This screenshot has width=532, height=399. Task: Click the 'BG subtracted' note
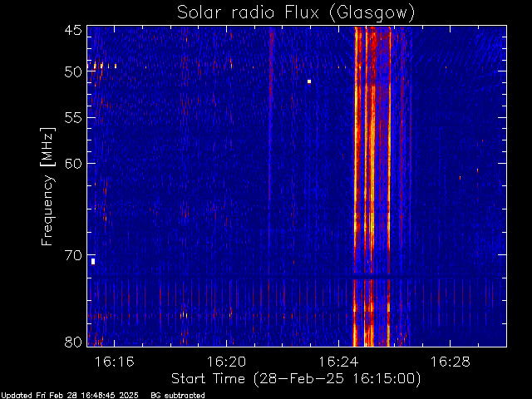pyautogui.click(x=178, y=396)
